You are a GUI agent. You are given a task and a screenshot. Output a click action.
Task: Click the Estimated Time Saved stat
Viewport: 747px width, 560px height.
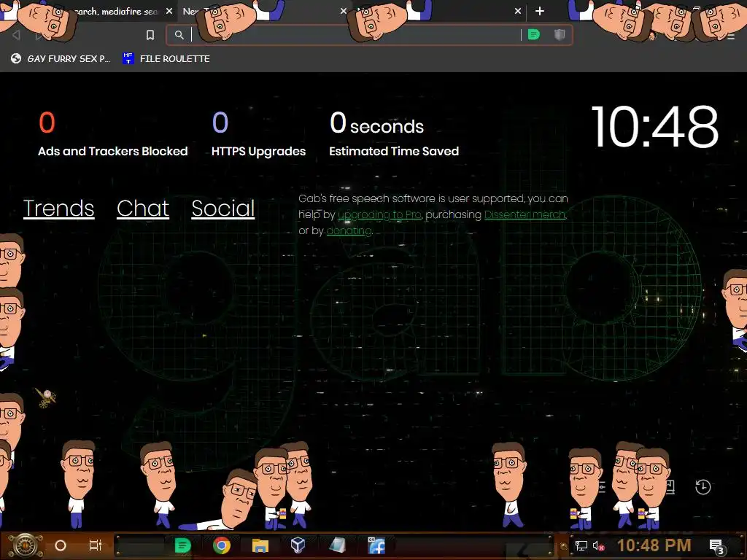point(393,133)
